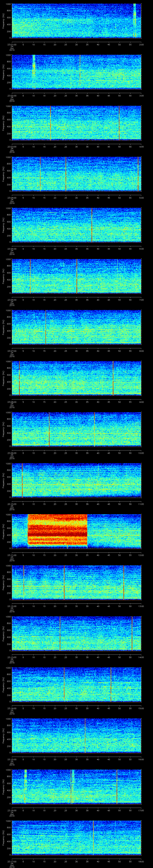Click the red line near 24 s in 23:14:00 panel
This screenshot has width=153, height=868.
[64, 685]
